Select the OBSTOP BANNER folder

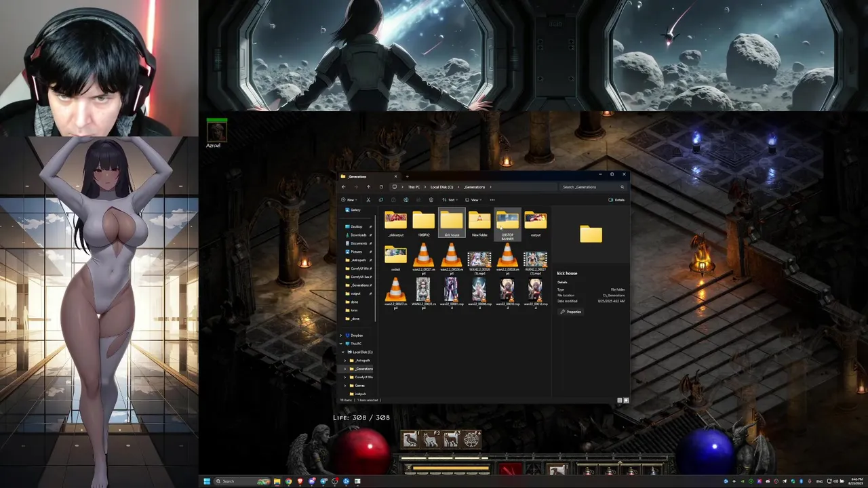point(507,226)
